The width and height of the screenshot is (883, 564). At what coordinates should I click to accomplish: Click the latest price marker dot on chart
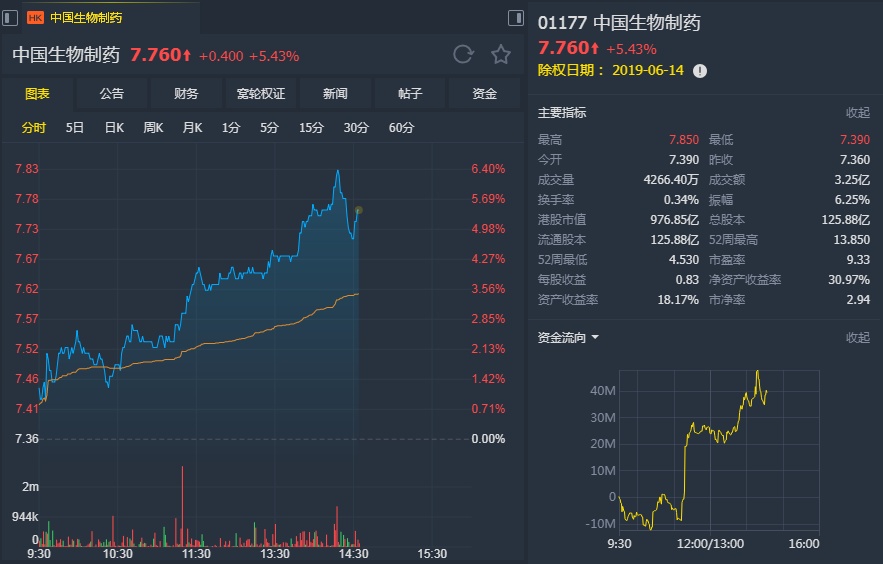pyautogui.click(x=358, y=210)
